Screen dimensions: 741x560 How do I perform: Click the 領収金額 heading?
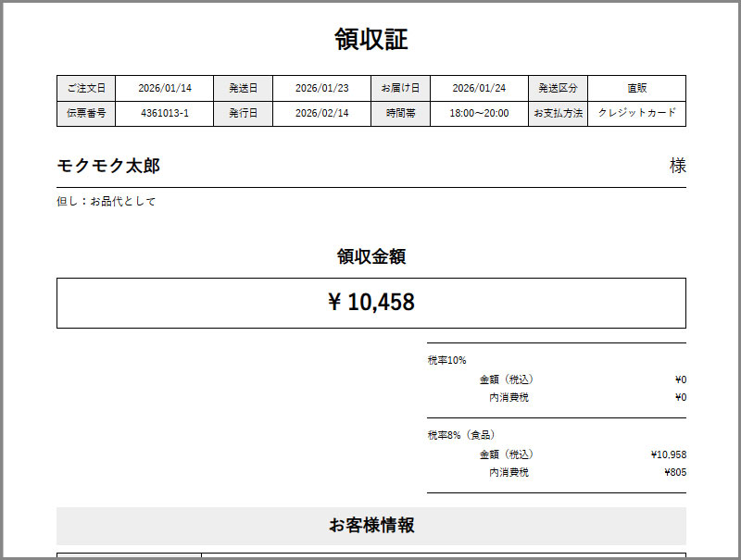370,256
